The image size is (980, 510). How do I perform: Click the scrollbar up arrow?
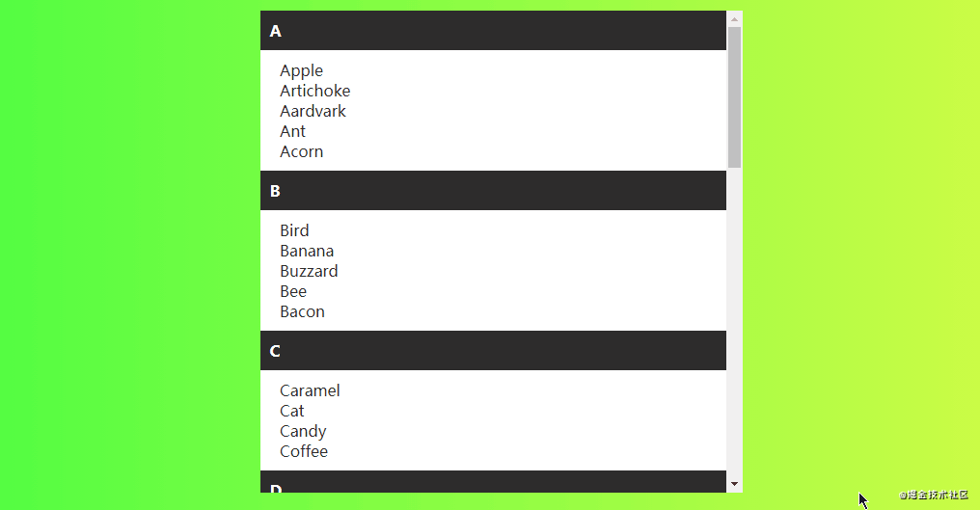click(734, 18)
